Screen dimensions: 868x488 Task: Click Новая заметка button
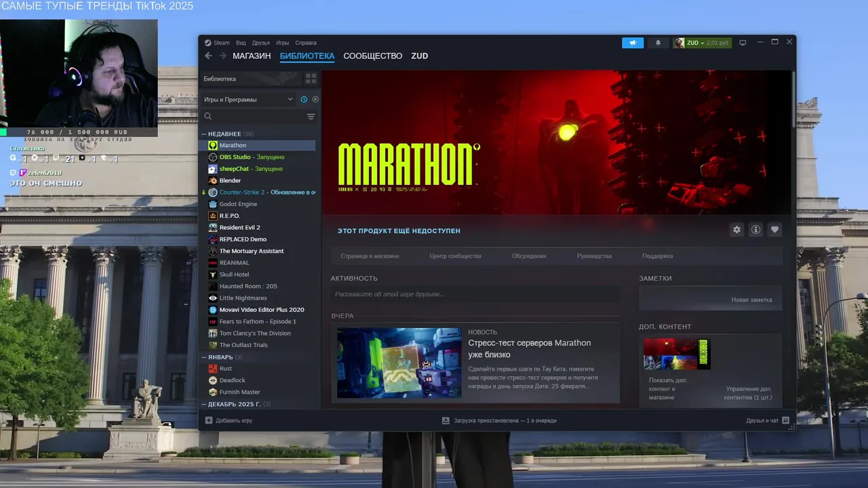point(751,300)
